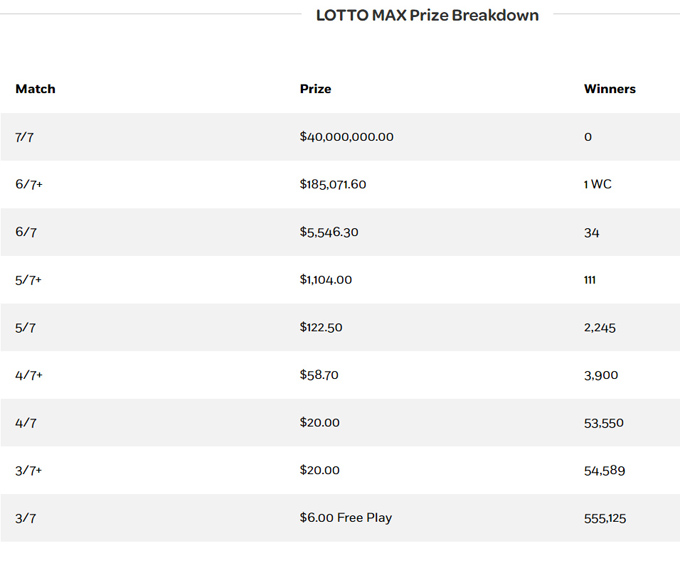680x563 pixels.
Task: Click the 5/7+ match row label
Action: (28, 280)
